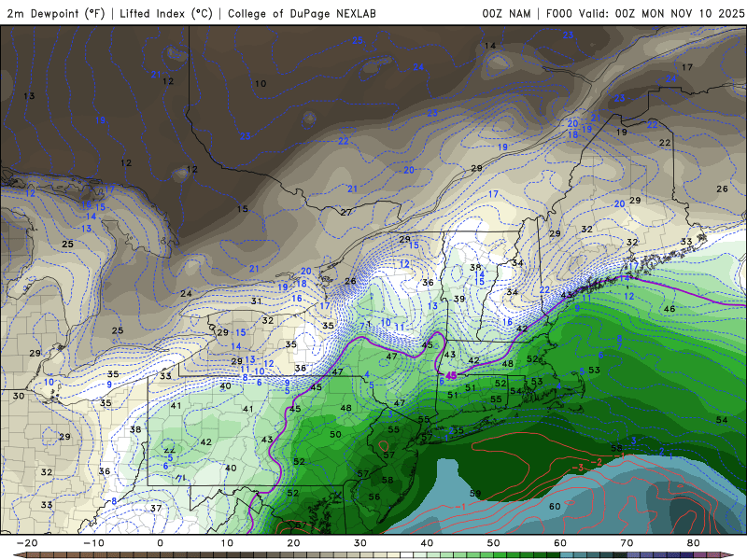Click the '-10' label on color scale

click(93, 543)
